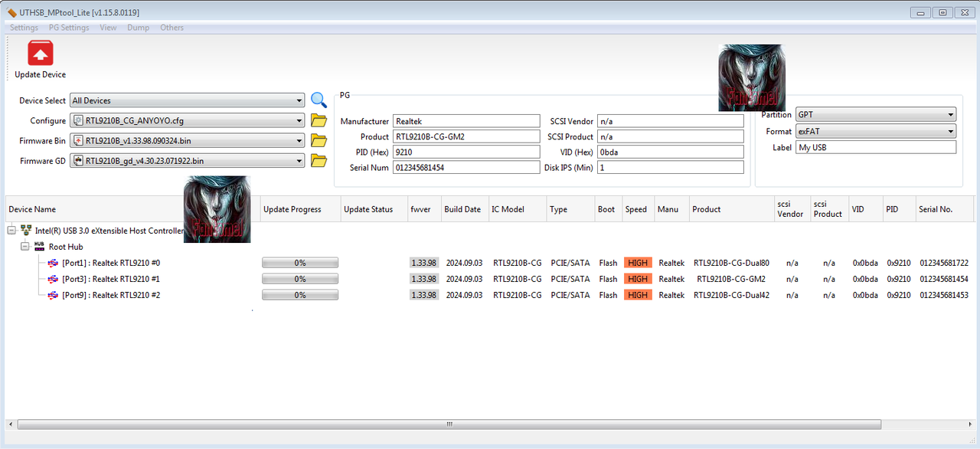Viewport: 980px width, 449px height.
Task: Click the Root Hub icon
Action: (40, 247)
